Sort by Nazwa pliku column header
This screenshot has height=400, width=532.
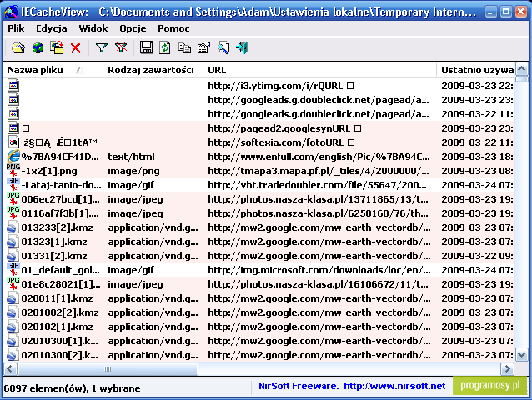pyautogui.click(x=53, y=70)
